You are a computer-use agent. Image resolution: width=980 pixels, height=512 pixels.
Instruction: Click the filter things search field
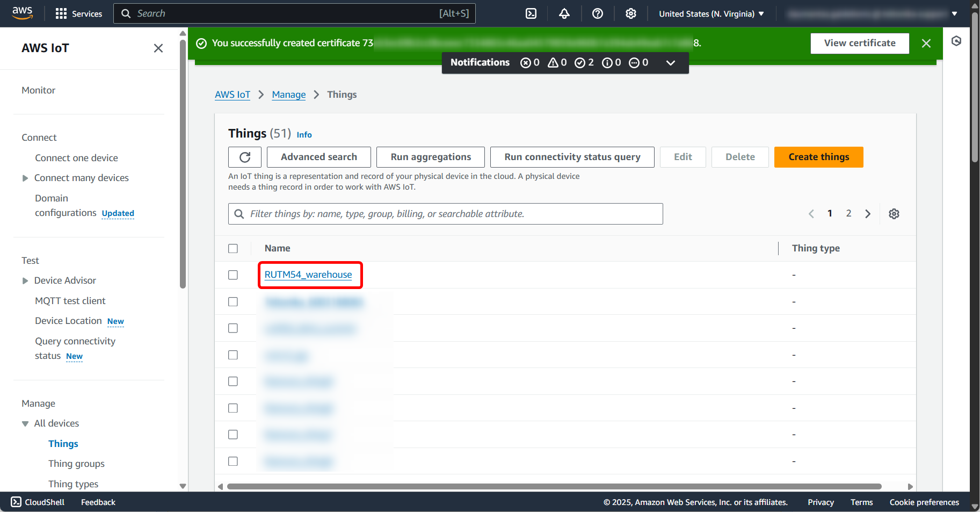[446, 214]
